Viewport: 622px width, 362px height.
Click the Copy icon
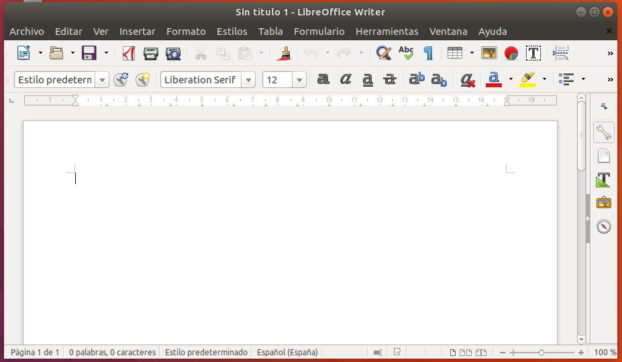tap(223, 53)
